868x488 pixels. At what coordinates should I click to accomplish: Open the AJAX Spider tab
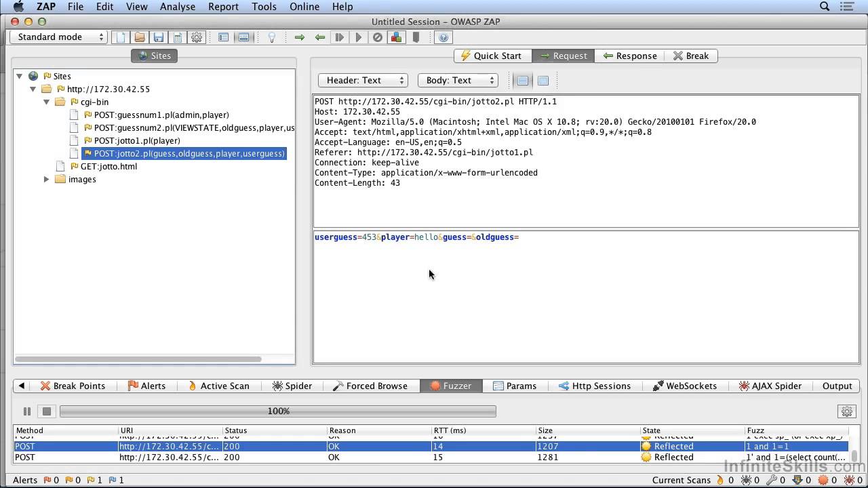[770, 386]
